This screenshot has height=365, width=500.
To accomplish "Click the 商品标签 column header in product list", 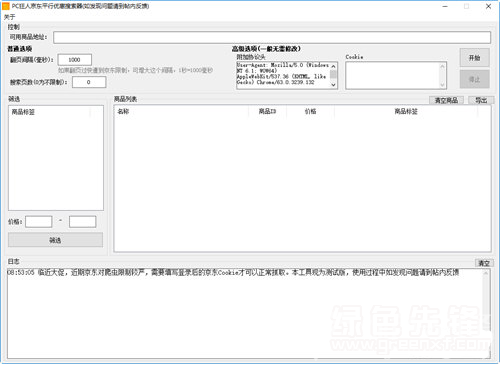I will (406, 111).
